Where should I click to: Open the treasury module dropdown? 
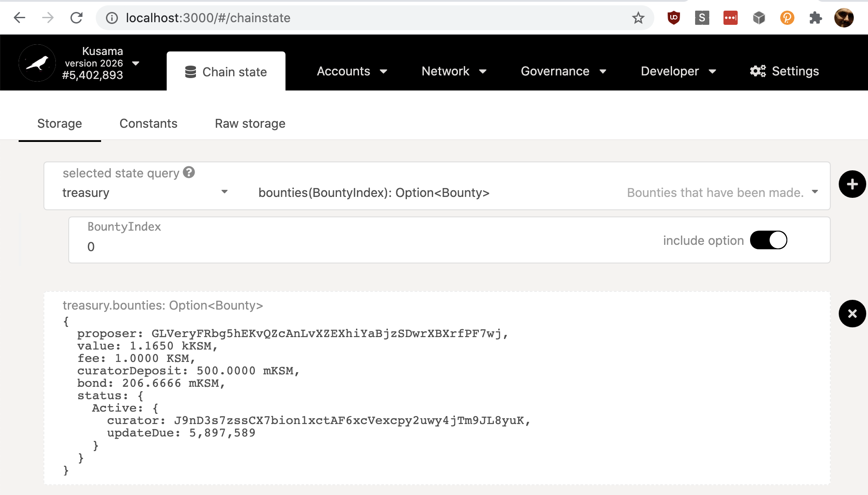(x=145, y=192)
